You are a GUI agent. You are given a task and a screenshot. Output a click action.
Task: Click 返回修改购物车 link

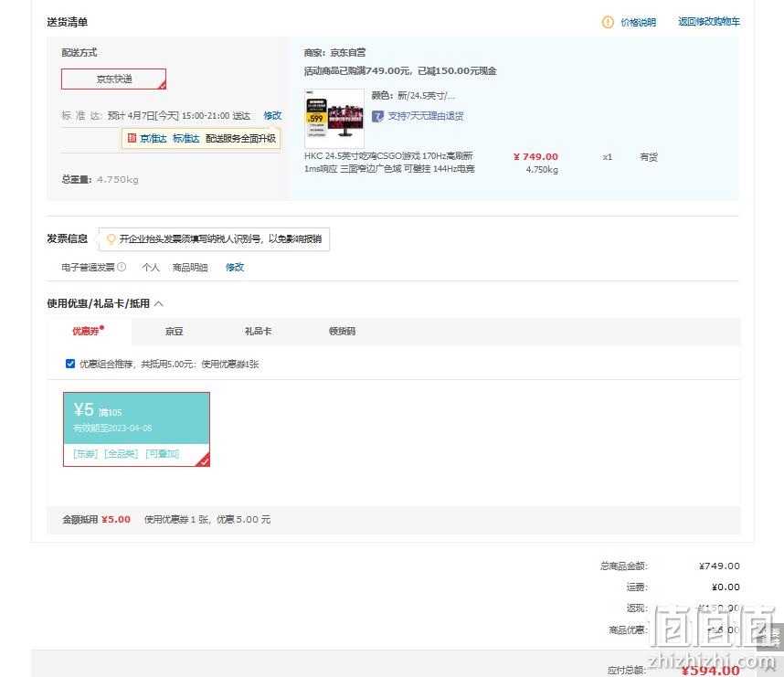[x=708, y=22]
